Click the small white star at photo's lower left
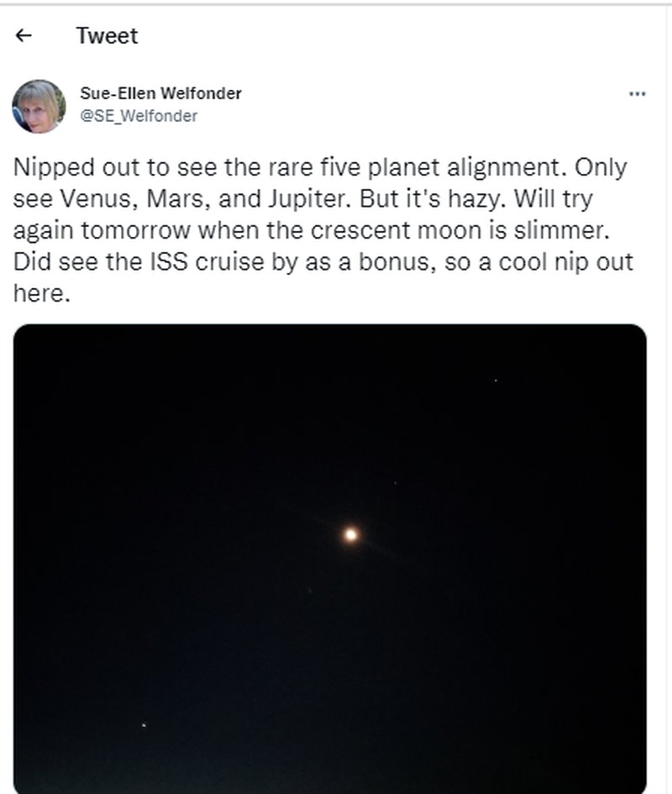Viewport: 672px width, 794px height. [144, 724]
